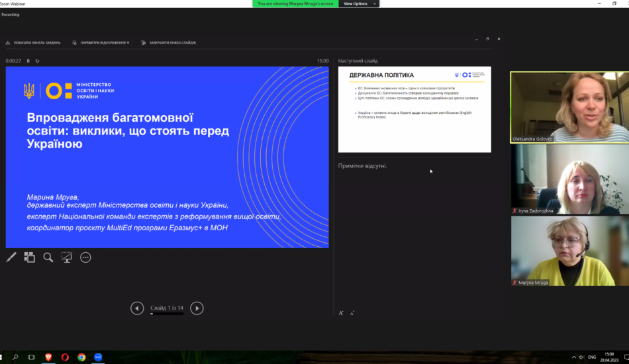Select the pen and laser pointer tool
The image size is (629, 364).
tap(11, 257)
